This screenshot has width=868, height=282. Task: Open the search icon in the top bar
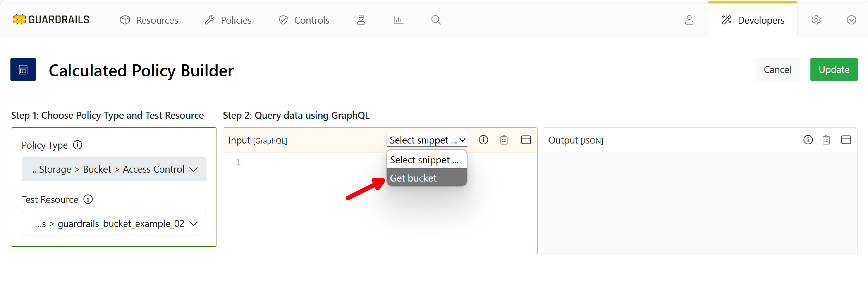tap(436, 20)
